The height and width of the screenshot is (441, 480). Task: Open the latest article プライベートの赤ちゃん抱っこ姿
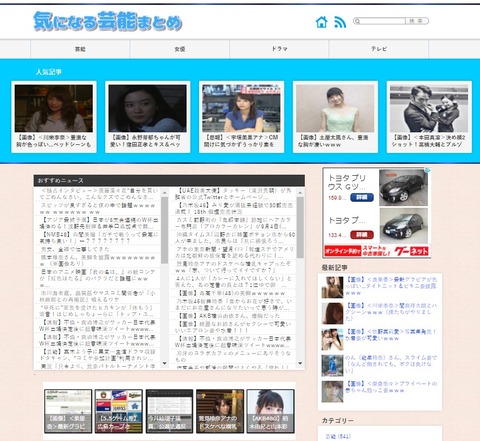(x=391, y=387)
